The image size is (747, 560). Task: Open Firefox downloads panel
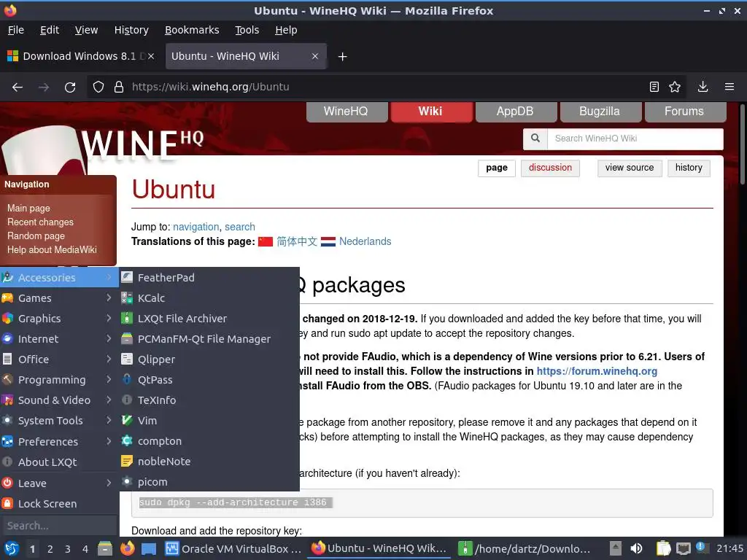(x=703, y=87)
